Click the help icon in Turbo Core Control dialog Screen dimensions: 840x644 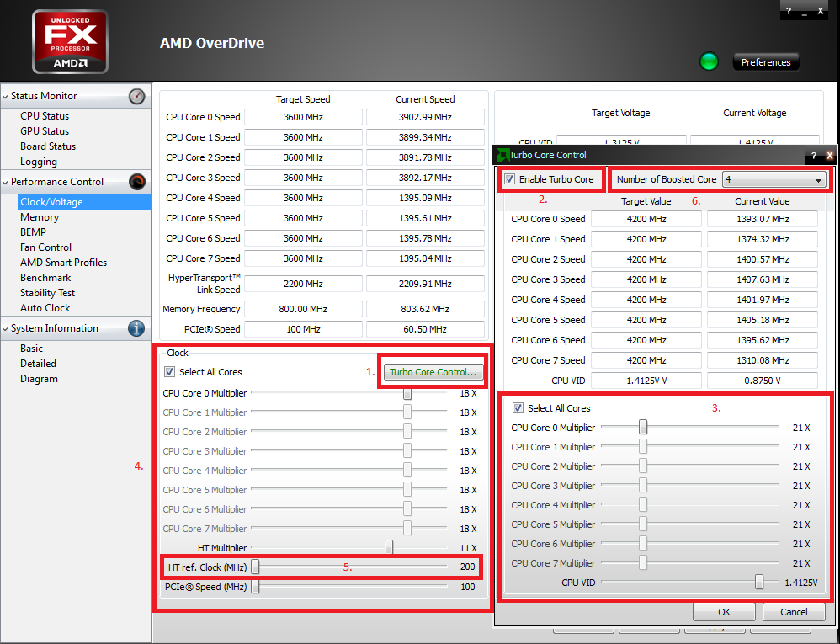click(x=813, y=156)
